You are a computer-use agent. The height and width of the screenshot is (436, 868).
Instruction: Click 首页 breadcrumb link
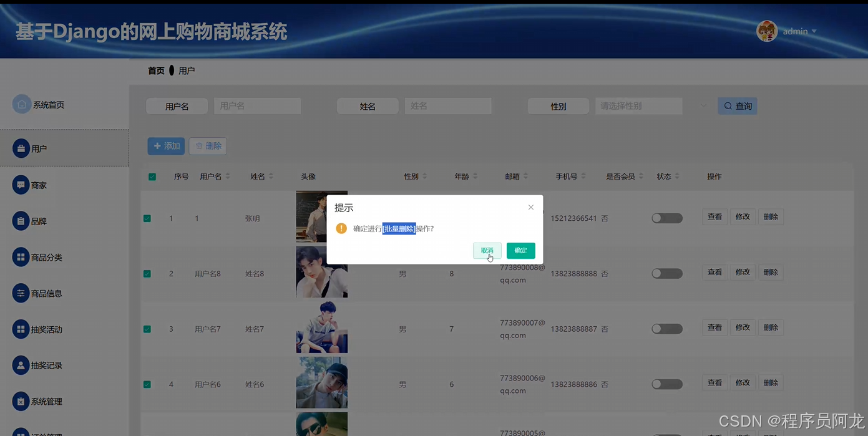click(x=156, y=71)
